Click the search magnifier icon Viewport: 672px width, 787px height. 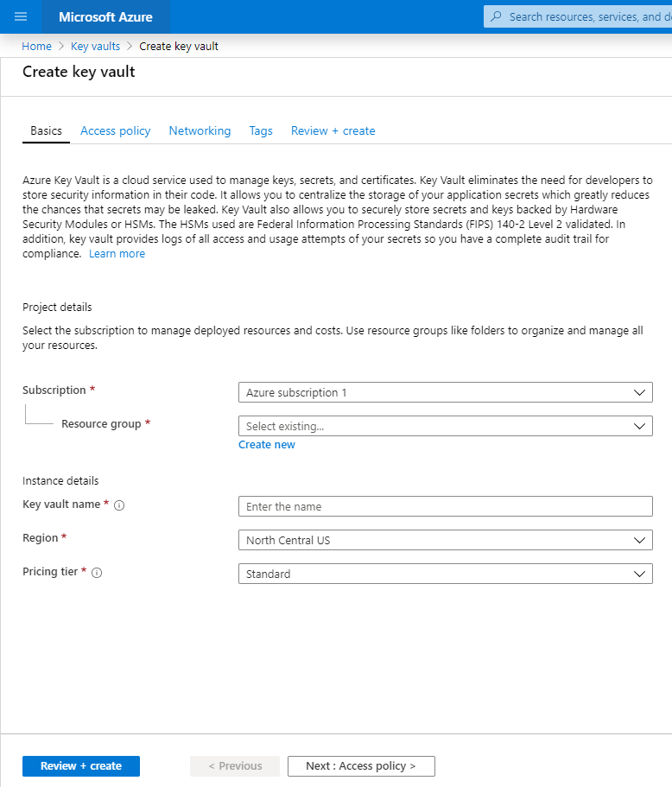point(496,16)
